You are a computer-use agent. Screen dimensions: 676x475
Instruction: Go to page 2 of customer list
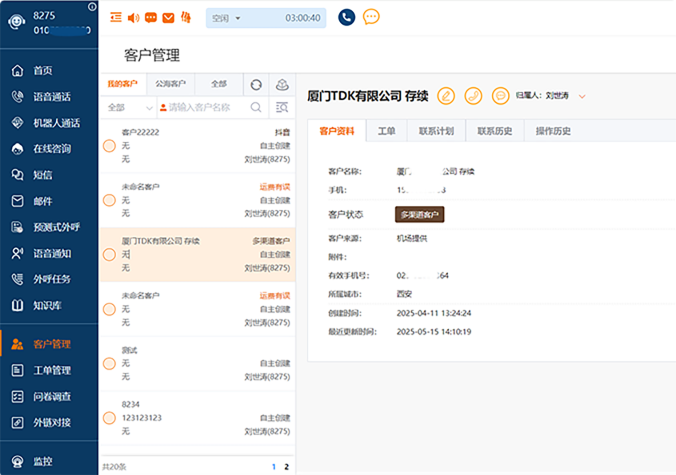pos(286,466)
